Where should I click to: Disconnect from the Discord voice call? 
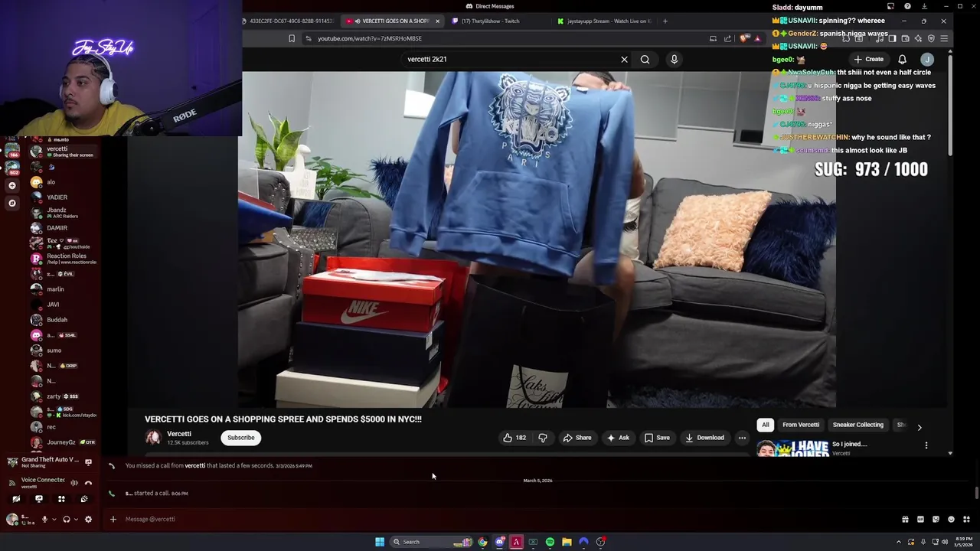point(88,483)
